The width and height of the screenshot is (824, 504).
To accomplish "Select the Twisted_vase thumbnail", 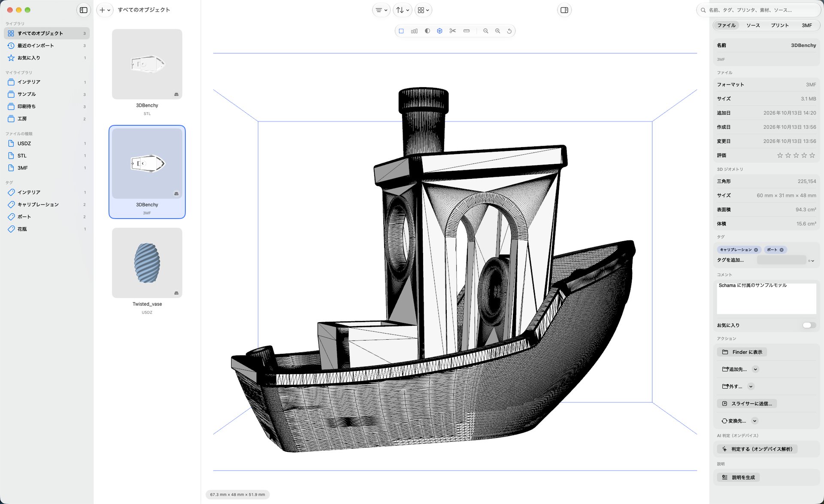I will coord(147,263).
